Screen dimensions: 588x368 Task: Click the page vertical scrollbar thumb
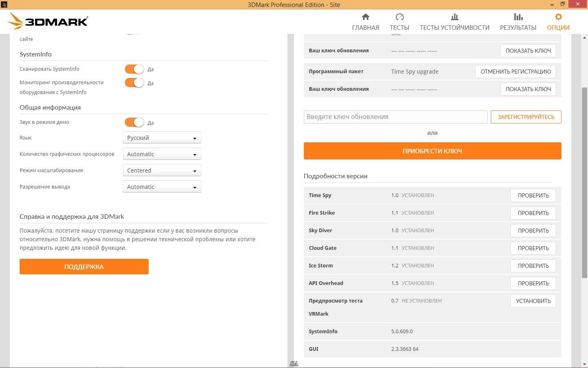click(x=584, y=182)
